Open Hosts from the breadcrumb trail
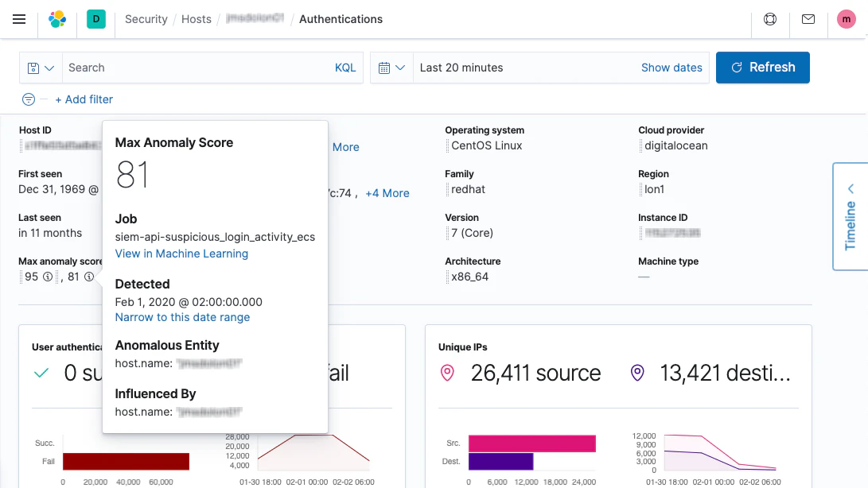The width and height of the screenshot is (868, 488). [196, 18]
